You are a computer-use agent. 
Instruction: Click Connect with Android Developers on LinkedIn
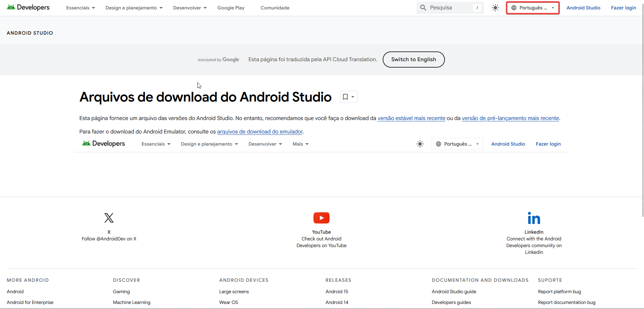(534, 245)
